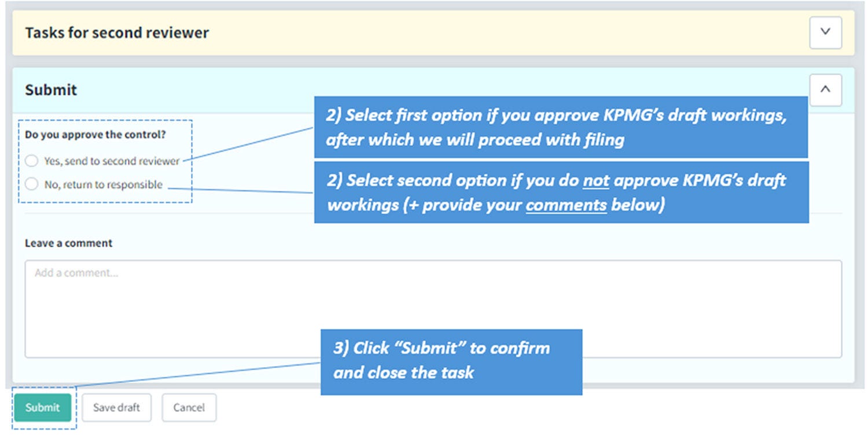Screen dimensions: 868x436
Task: Expand the Tasks for second reviewer section chevron
Action: click(x=825, y=32)
